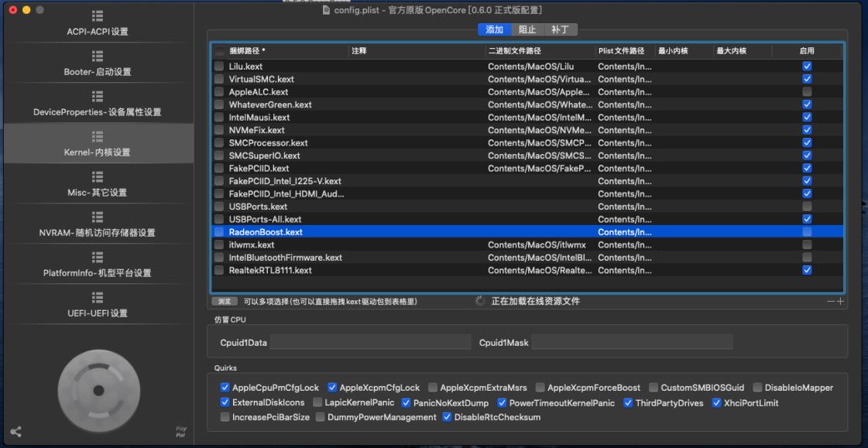Viewport: 868px width, 448px height.
Task: Open the Misc settings sidebar icon
Action: pos(97,176)
